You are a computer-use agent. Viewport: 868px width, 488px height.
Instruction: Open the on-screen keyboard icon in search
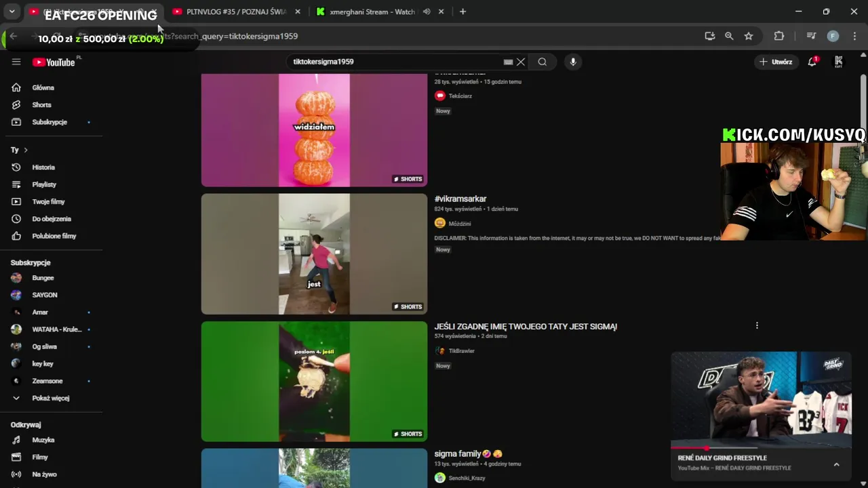(508, 62)
